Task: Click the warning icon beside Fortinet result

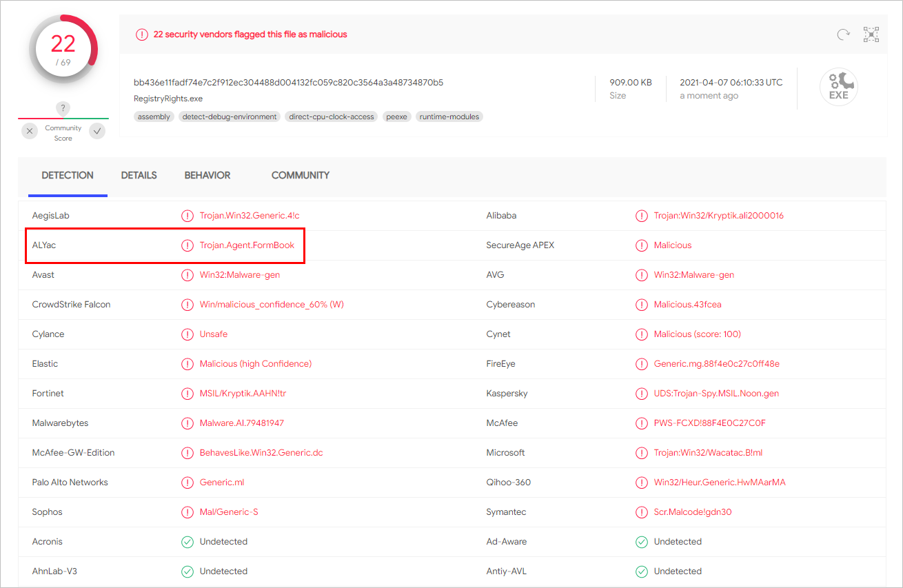Action: click(187, 394)
